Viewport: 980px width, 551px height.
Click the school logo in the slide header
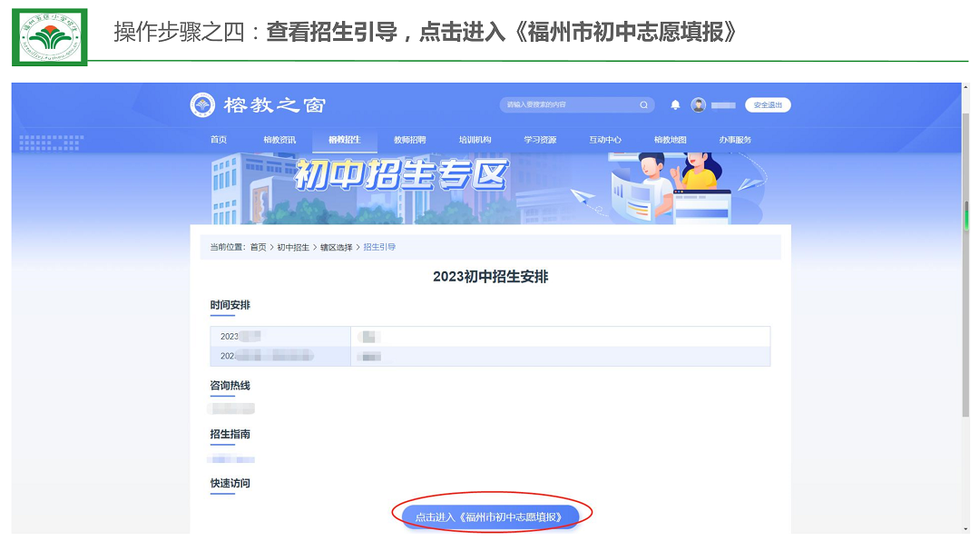point(49,36)
